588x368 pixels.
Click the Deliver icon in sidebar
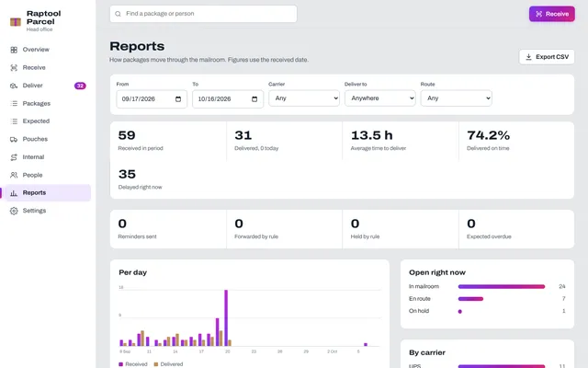(x=14, y=86)
